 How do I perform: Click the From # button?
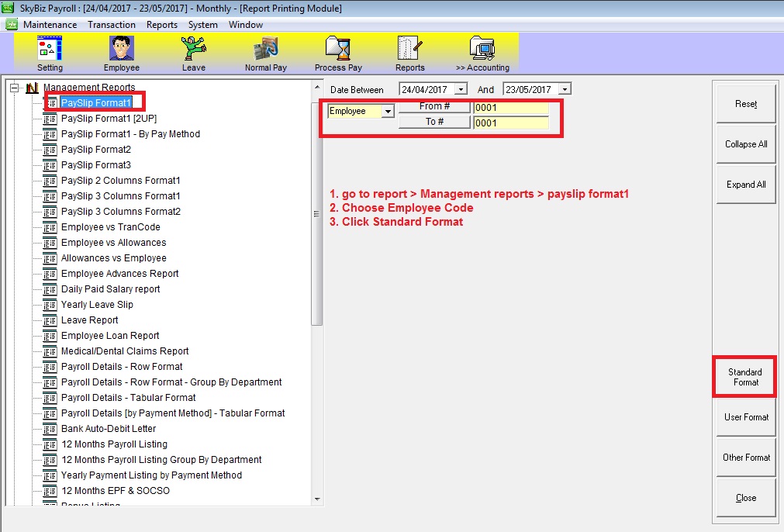(x=434, y=107)
